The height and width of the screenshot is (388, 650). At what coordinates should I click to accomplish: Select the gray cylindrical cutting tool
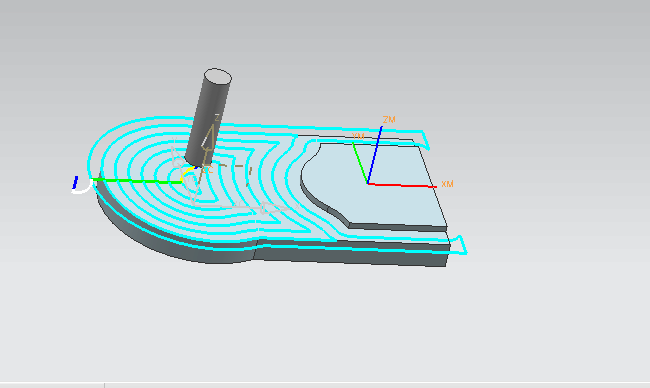tap(208, 118)
